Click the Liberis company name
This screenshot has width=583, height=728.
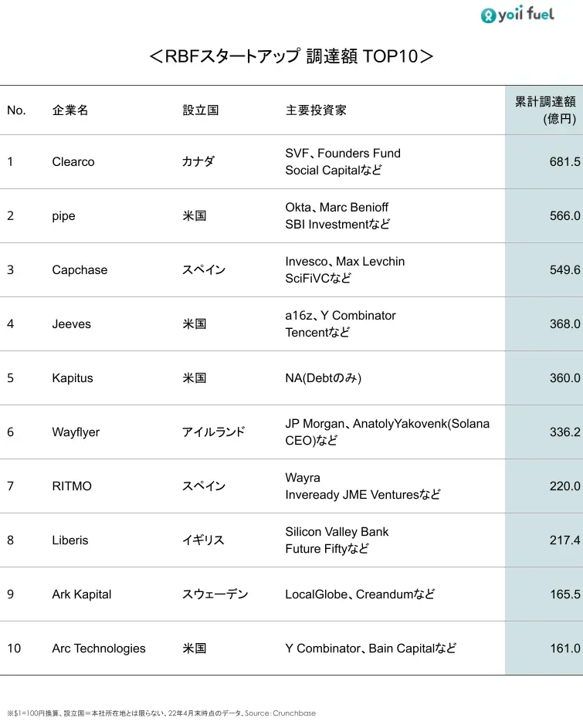point(70,540)
